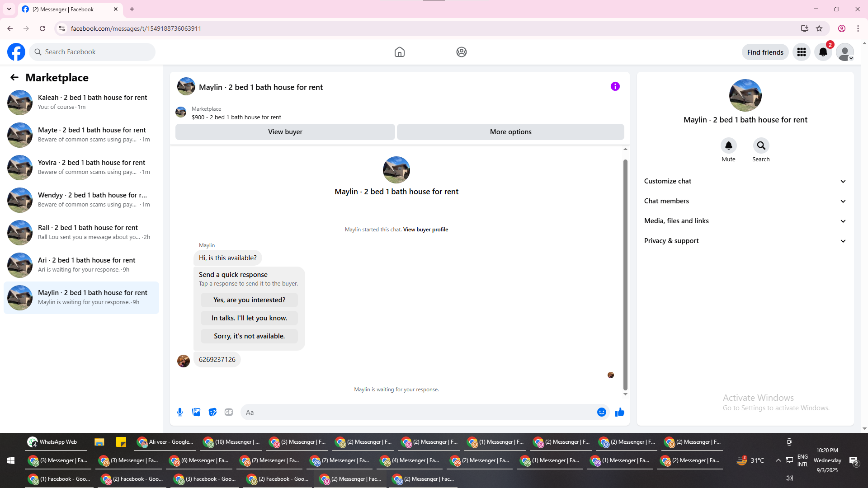Open View buyer profile link
Image resolution: width=868 pixels, height=488 pixels.
tap(426, 230)
